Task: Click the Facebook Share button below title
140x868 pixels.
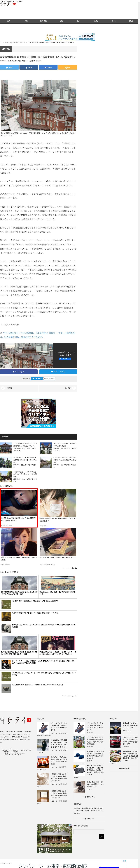Action: [29, 67]
